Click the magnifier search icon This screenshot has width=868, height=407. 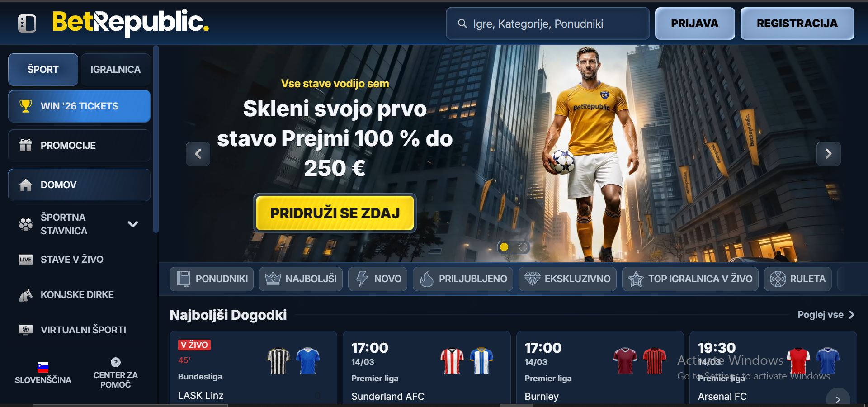(x=462, y=24)
